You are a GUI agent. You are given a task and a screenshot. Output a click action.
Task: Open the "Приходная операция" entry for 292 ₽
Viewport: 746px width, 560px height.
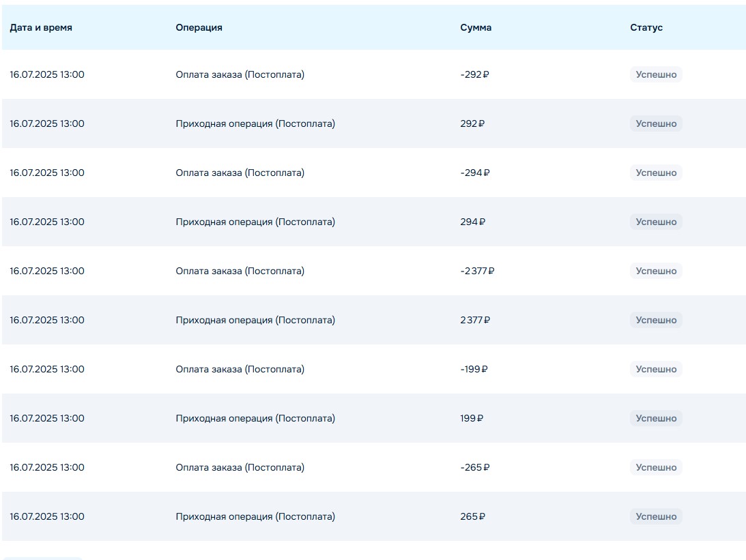point(255,123)
